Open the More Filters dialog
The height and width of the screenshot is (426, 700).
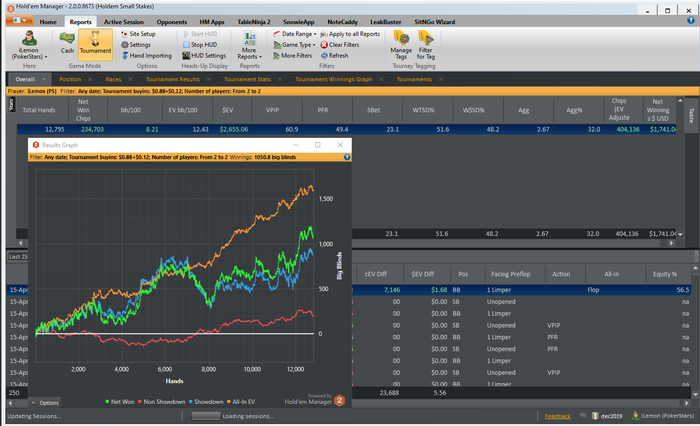pos(294,56)
